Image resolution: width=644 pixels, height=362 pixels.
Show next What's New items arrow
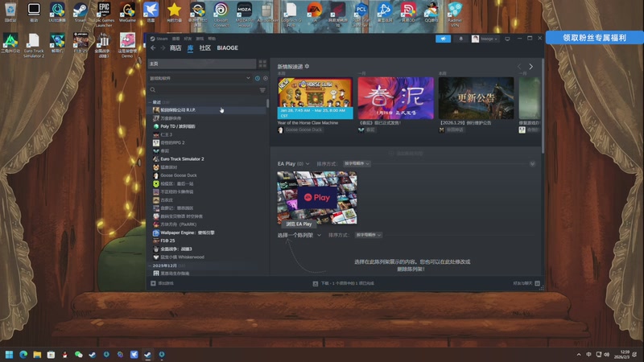pos(530,67)
